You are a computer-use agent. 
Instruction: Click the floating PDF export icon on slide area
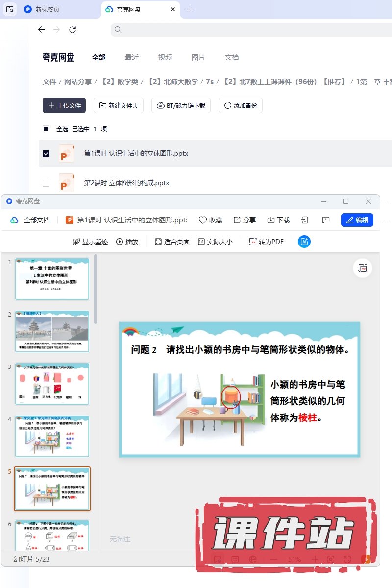(363, 268)
